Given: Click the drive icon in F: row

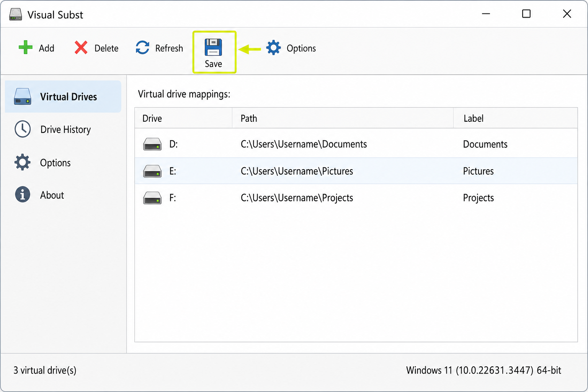Looking at the screenshot, I should [152, 198].
